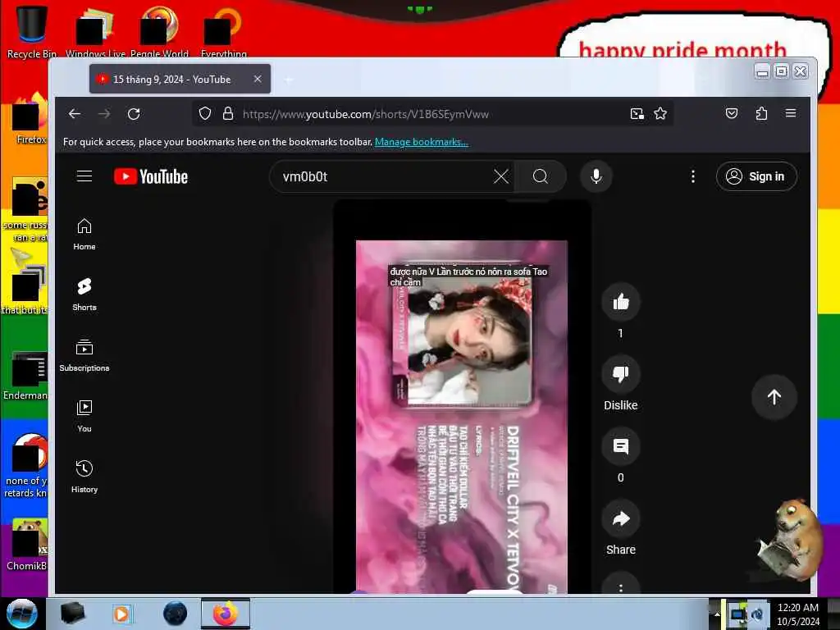This screenshot has width=840, height=630.
Task: Select the ChomikB desktop icon
Action: click(x=27, y=546)
